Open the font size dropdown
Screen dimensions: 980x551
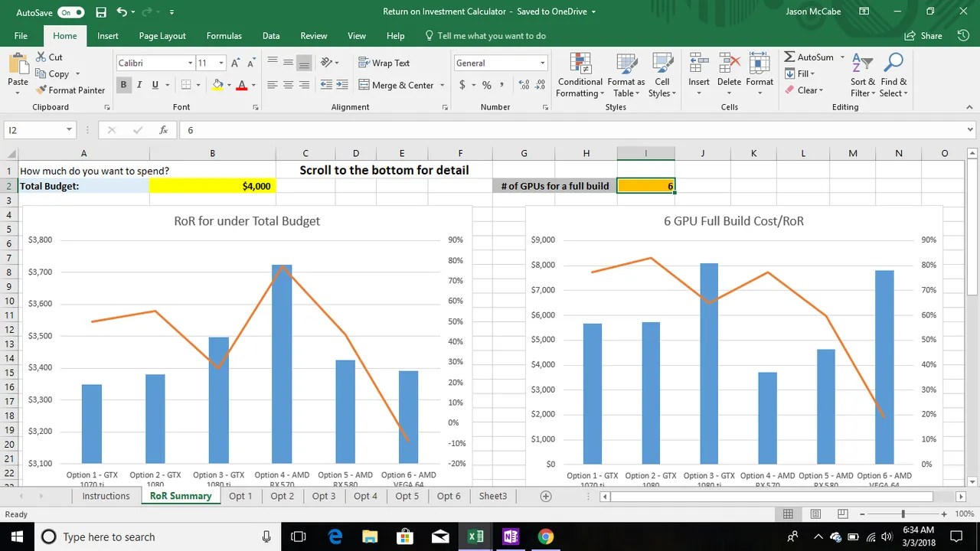pyautogui.click(x=221, y=63)
